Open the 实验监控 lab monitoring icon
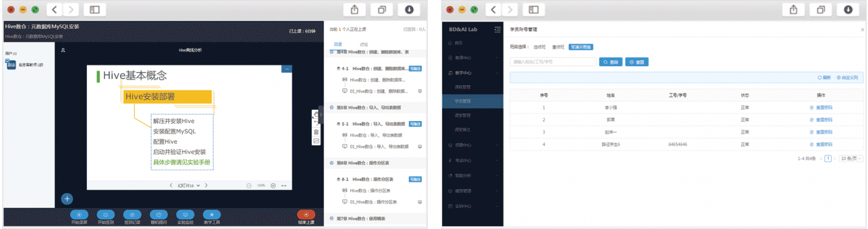868x229 pixels. pyautogui.click(x=185, y=215)
